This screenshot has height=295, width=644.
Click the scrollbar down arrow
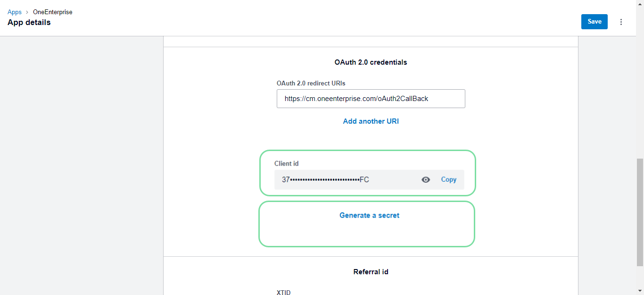pyautogui.click(x=640, y=291)
